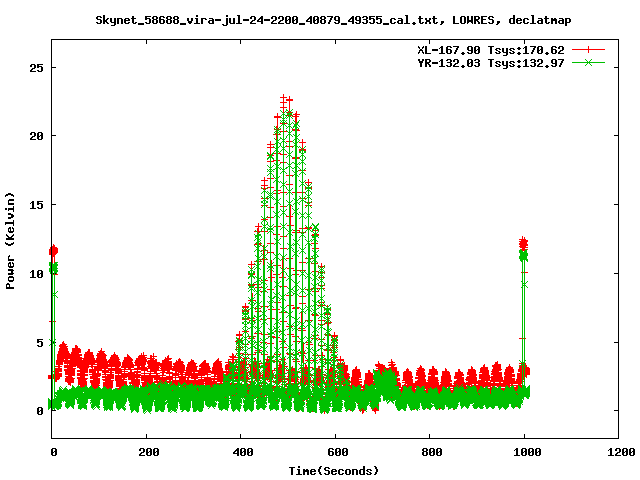Click x-axis tick label 200
Viewport: 640px width, 480px height.
click(148, 452)
